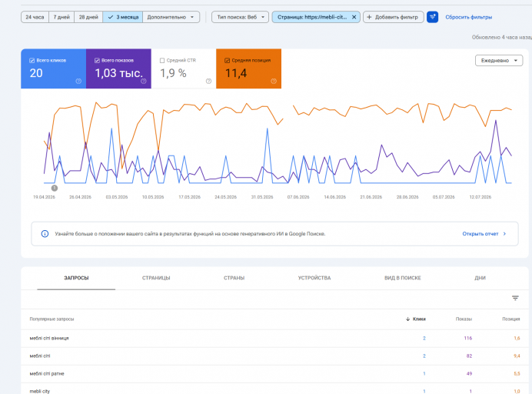This screenshot has height=394, width=532.
Task: Open the Ежедневно granularity dropdown
Action: [499, 61]
